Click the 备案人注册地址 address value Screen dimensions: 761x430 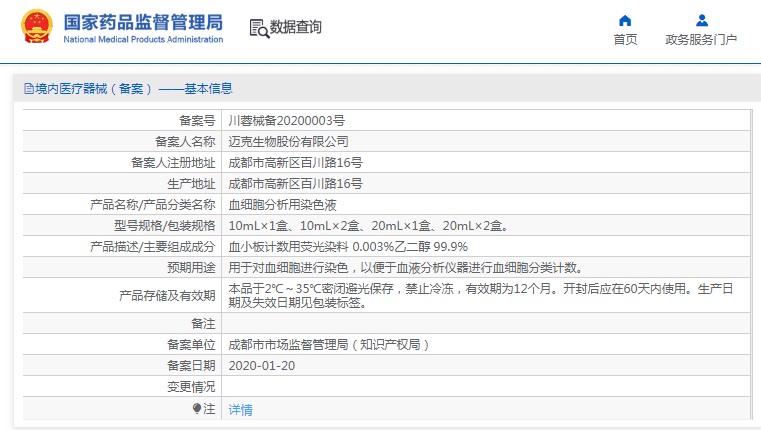295,163
